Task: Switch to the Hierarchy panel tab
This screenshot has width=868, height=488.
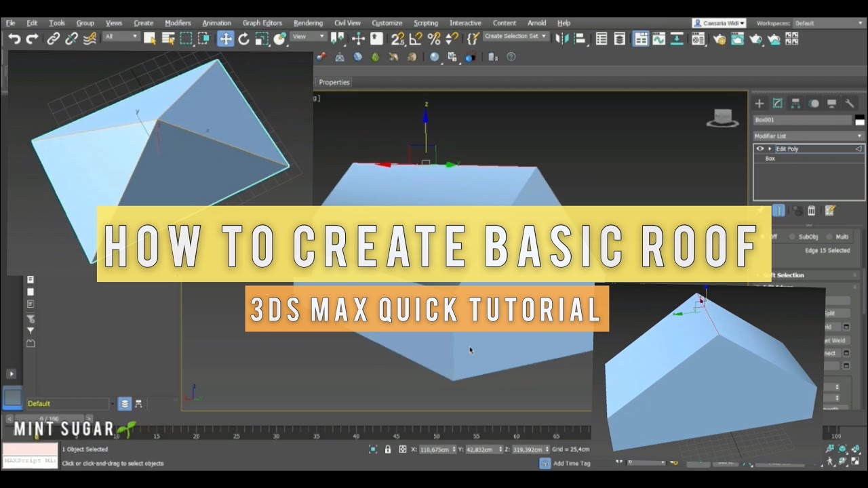Action: 795,103
